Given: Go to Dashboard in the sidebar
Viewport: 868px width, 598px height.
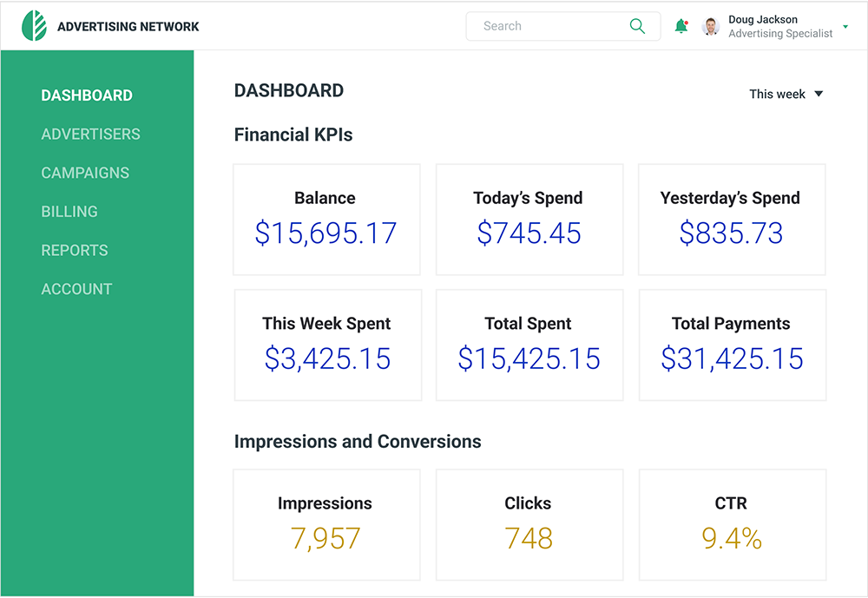Looking at the screenshot, I should tap(87, 95).
